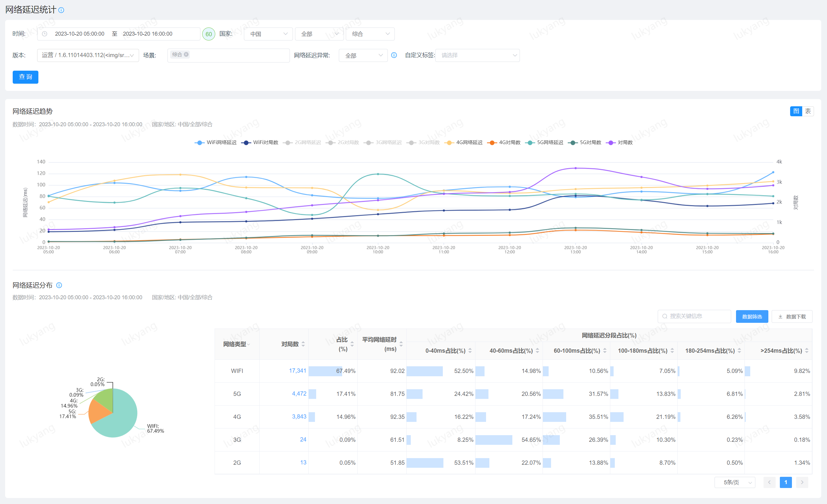Click info icon beside 网络延迟分布 heading
827x504 pixels.
[x=59, y=285]
